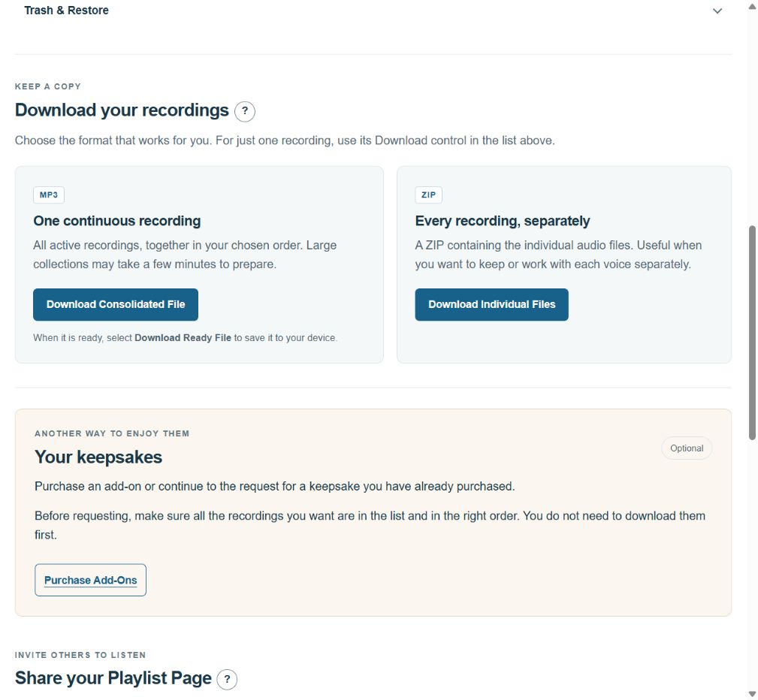
Task: Click the ZIP format badge
Action: (x=428, y=195)
